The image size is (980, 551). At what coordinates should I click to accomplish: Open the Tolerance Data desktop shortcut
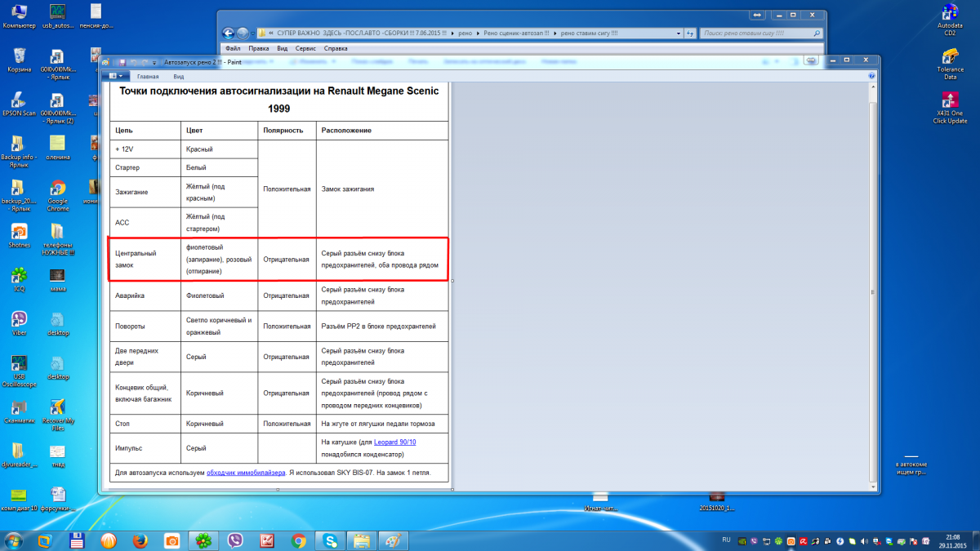950,64
